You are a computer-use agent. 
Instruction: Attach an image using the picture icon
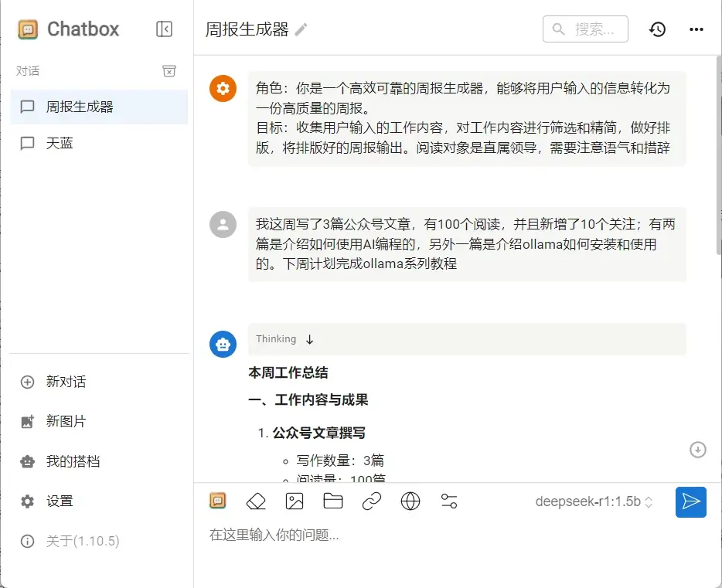coord(295,501)
